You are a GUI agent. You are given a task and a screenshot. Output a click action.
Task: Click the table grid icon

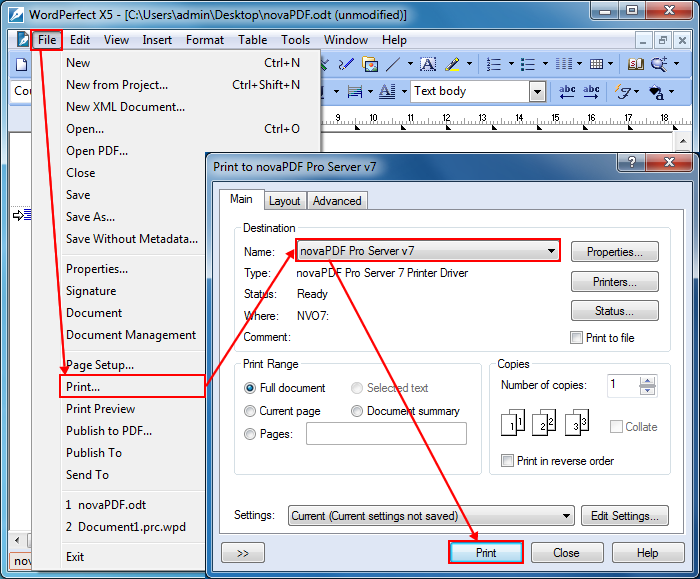[596, 64]
